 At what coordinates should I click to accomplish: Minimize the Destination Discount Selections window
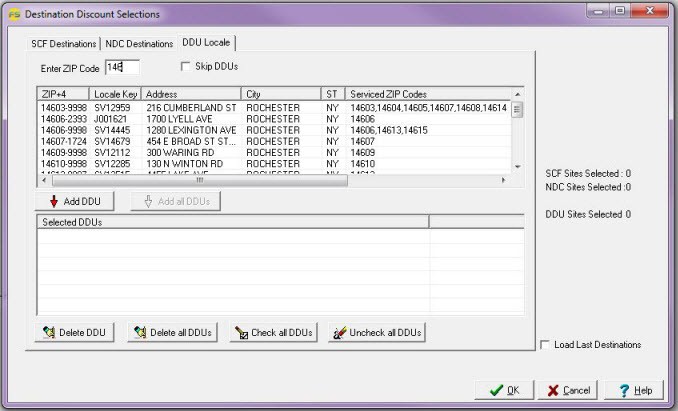(598, 11)
